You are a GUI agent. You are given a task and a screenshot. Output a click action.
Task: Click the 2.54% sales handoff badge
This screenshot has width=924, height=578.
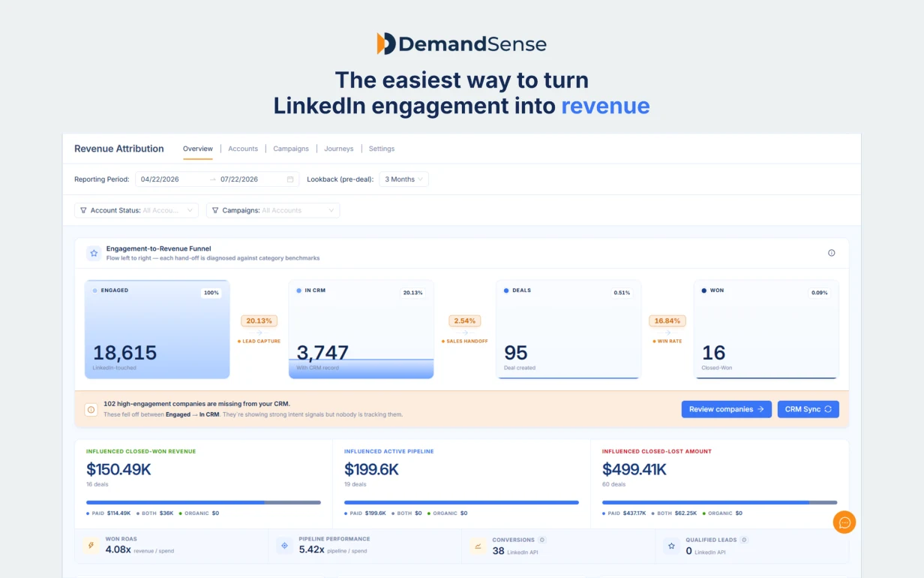465,321
